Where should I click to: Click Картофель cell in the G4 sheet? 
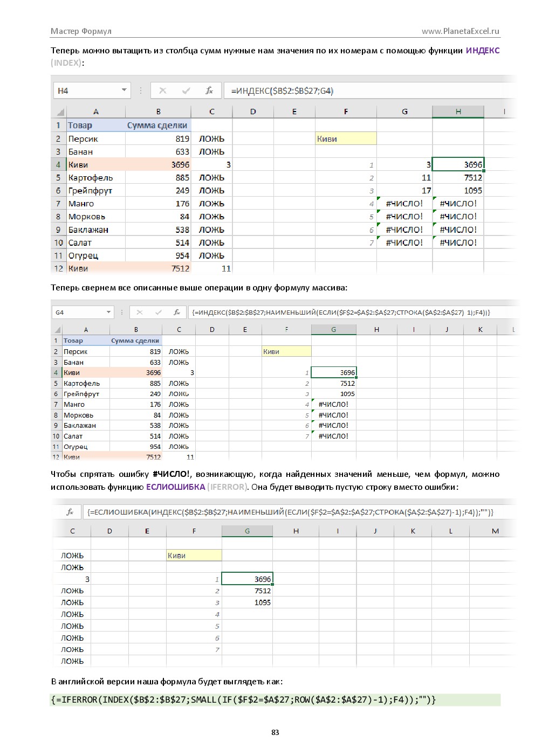tap(86, 383)
